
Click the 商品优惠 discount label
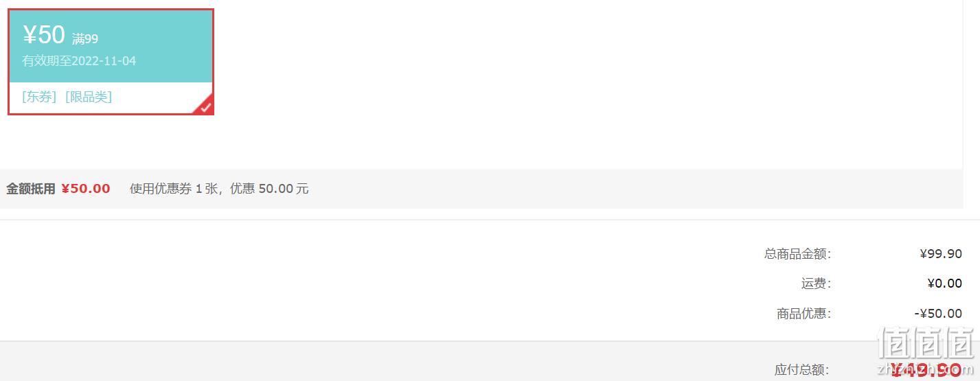804,314
